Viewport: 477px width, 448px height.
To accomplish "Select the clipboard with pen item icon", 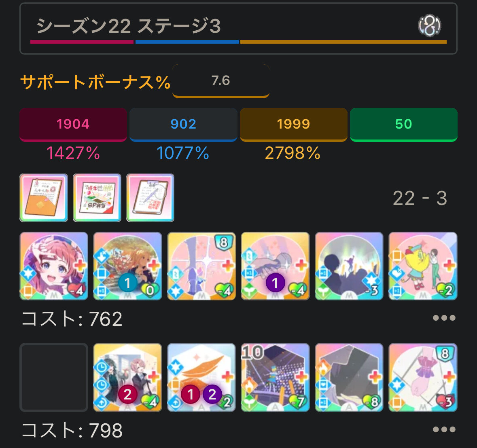I will pyautogui.click(x=150, y=198).
